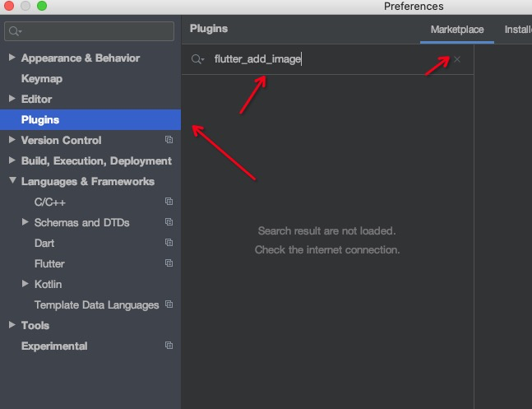
Task: Click the project-level icon beside Build, Execution, Deployment
Action: [x=169, y=160]
